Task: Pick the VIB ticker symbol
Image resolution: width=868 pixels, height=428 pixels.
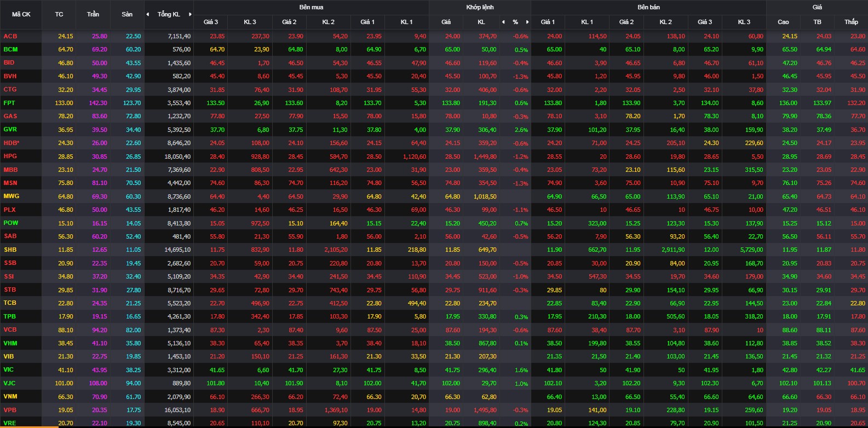Action: click(x=9, y=356)
